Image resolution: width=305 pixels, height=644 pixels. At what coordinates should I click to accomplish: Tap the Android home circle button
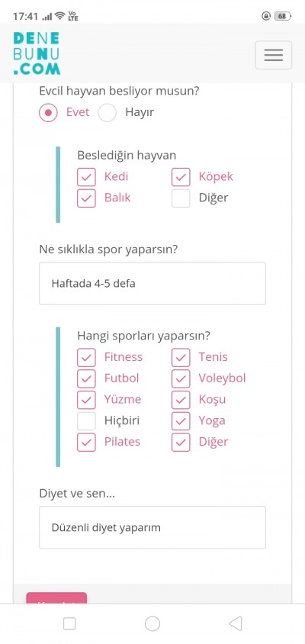click(x=152, y=623)
